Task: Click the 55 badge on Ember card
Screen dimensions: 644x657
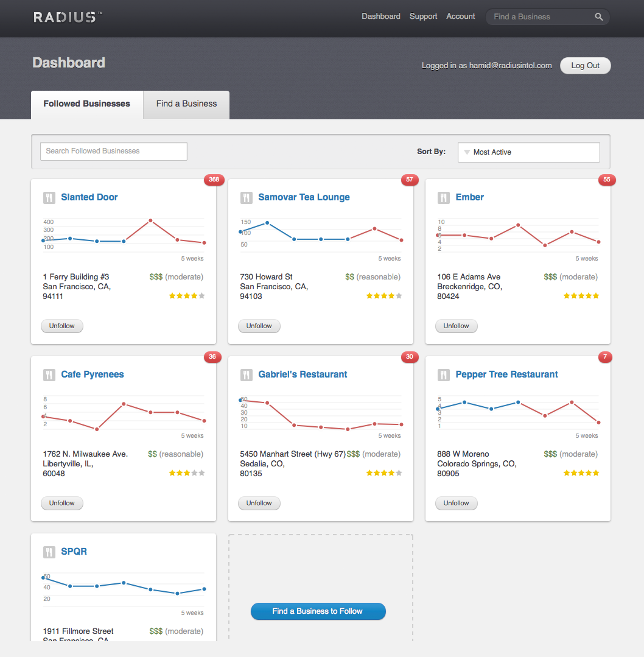Action: [607, 180]
